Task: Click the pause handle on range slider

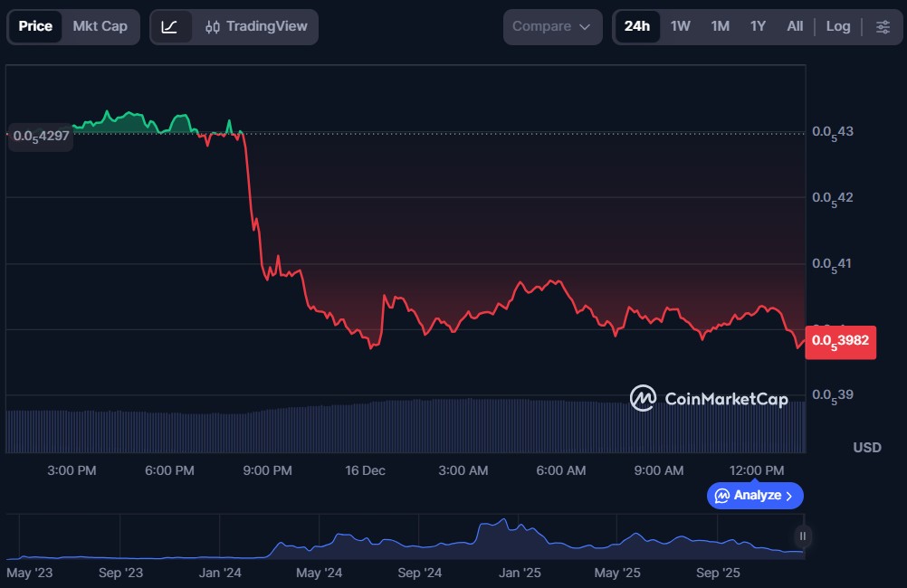Action: [802, 536]
